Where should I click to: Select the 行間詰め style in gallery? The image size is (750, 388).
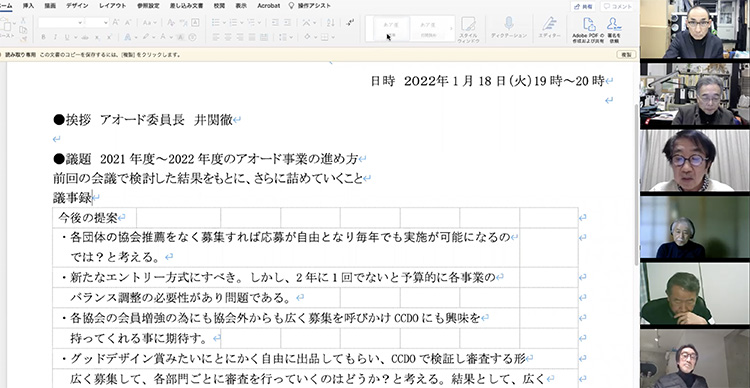[428, 29]
